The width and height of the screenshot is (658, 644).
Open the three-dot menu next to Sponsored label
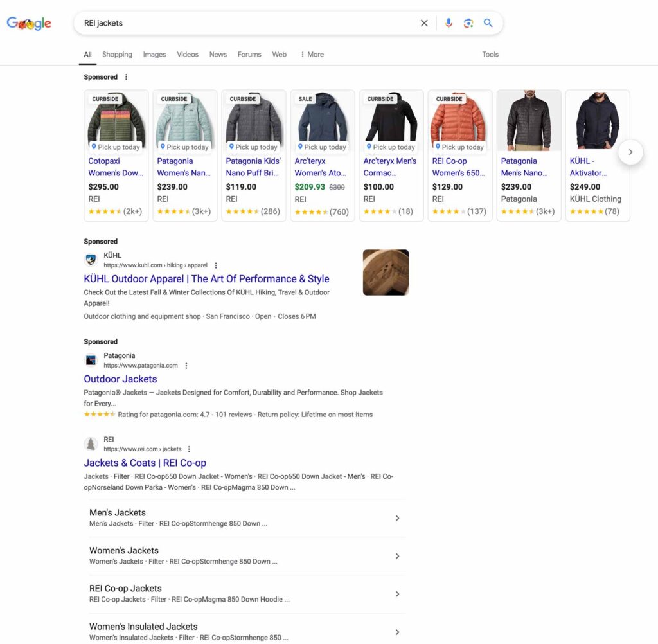coord(126,76)
